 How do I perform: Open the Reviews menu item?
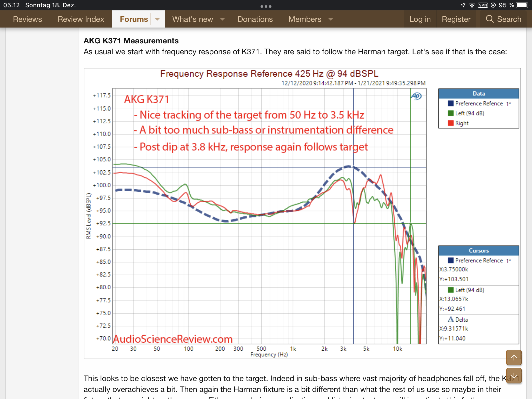pyautogui.click(x=27, y=19)
